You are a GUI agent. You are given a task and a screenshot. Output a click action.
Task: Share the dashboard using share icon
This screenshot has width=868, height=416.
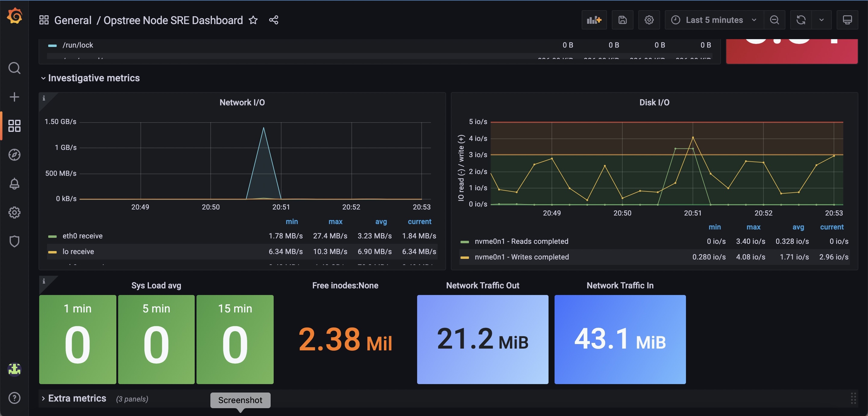click(274, 20)
